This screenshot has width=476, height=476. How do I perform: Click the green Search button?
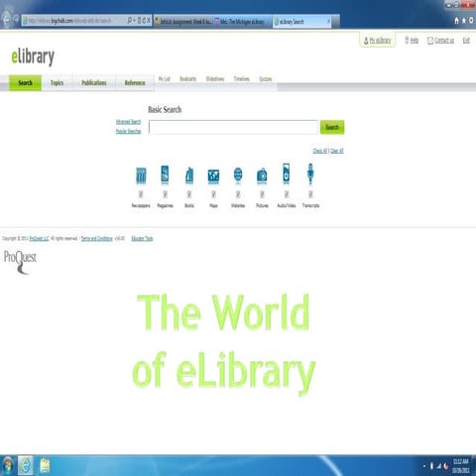point(332,127)
